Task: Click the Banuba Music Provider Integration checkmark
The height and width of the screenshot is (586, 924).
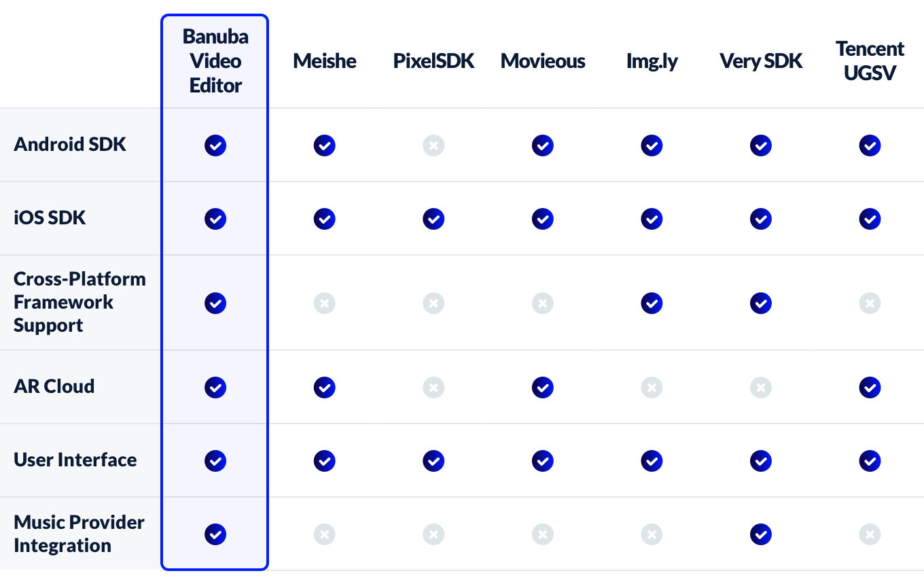Action: click(215, 534)
